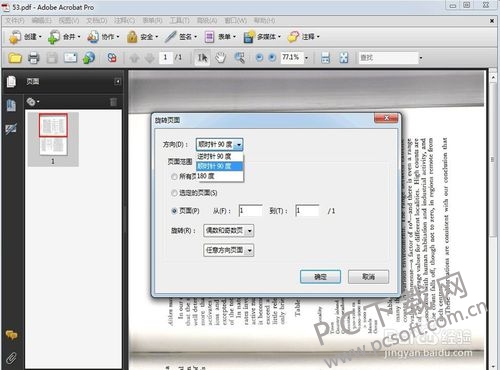
Task: Click the Save disk icon
Action: pos(52,58)
